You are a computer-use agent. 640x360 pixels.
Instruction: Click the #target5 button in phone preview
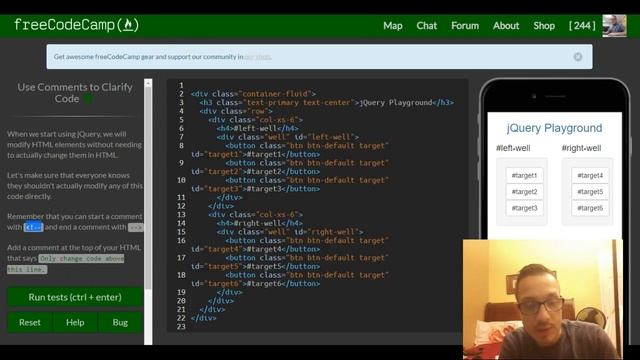[x=590, y=192]
